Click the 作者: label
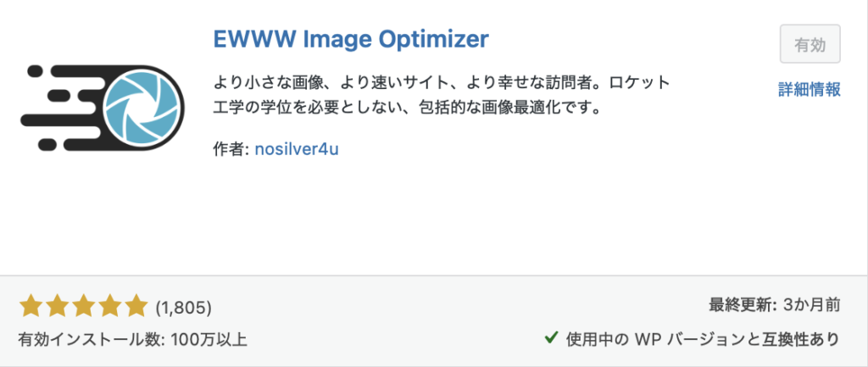Screen dimensions: 868x367 point(230,150)
